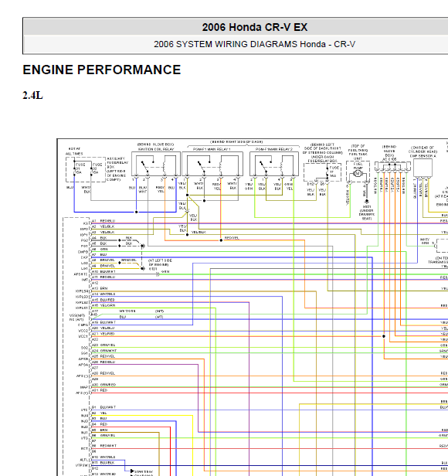
Task: Select pin 'A21 YEL/RED' label
Action: coord(104,334)
